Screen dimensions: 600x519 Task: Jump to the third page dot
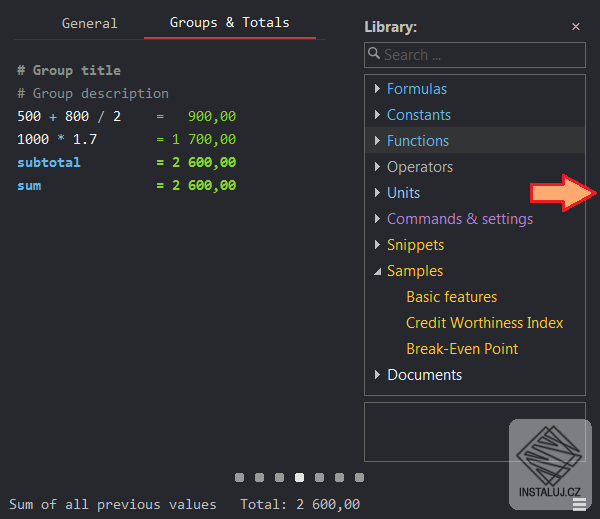pos(280,478)
